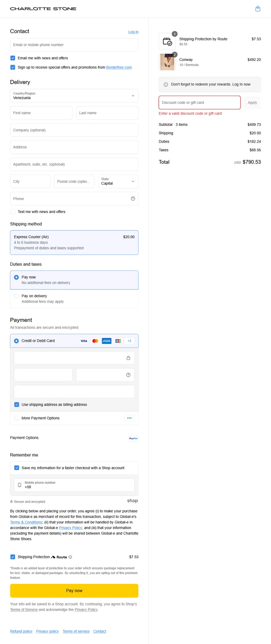Uncheck Email me with news and offers
This screenshot has height=644, width=271.
tap(13, 58)
